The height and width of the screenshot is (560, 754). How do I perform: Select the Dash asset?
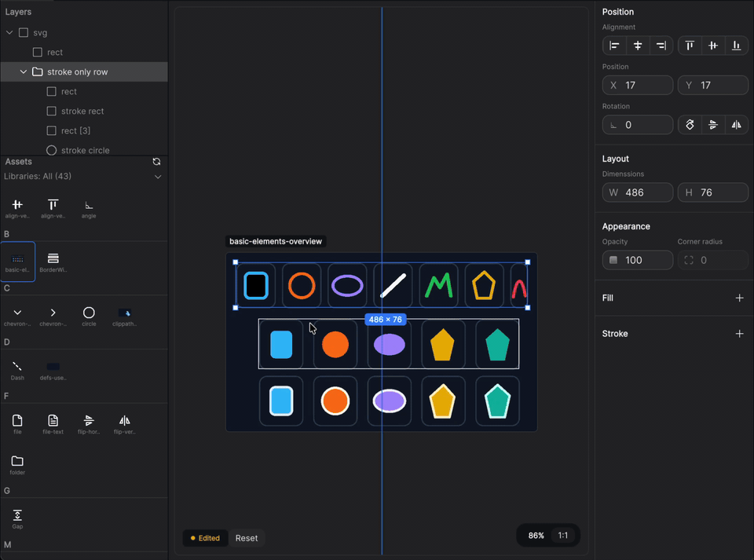coord(17,369)
